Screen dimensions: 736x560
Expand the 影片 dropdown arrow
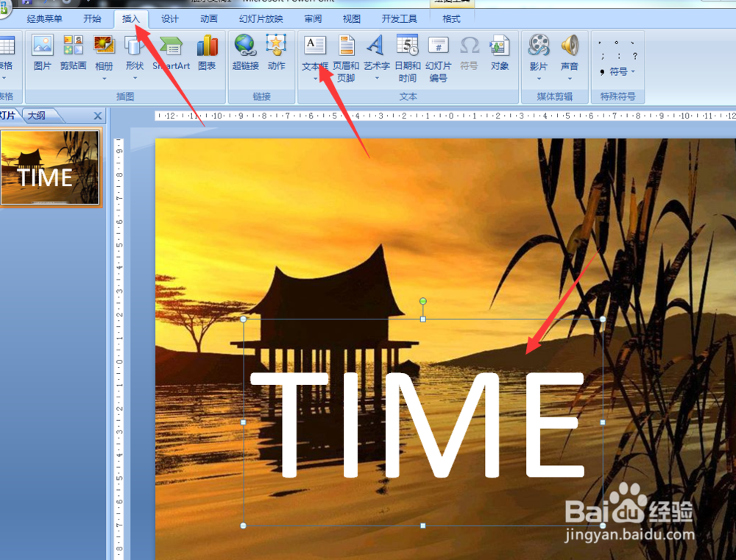coord(539,79)
